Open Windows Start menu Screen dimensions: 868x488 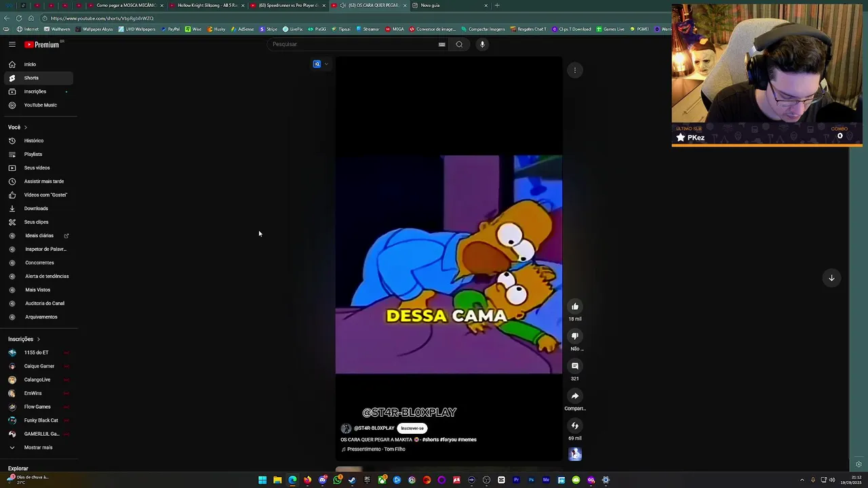[262, 481]
